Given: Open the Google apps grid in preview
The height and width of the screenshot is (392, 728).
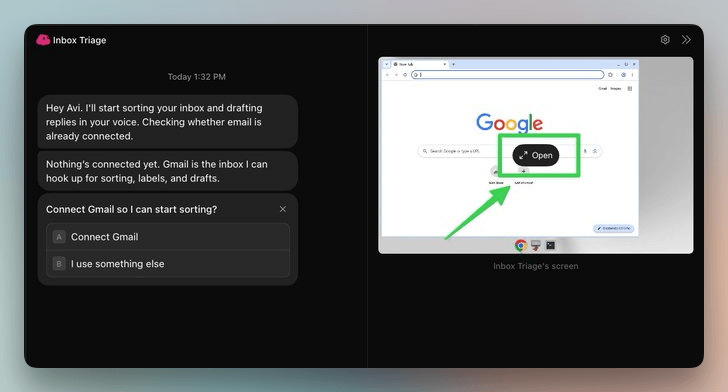Looking at the screenshot, I should (630, 88).
